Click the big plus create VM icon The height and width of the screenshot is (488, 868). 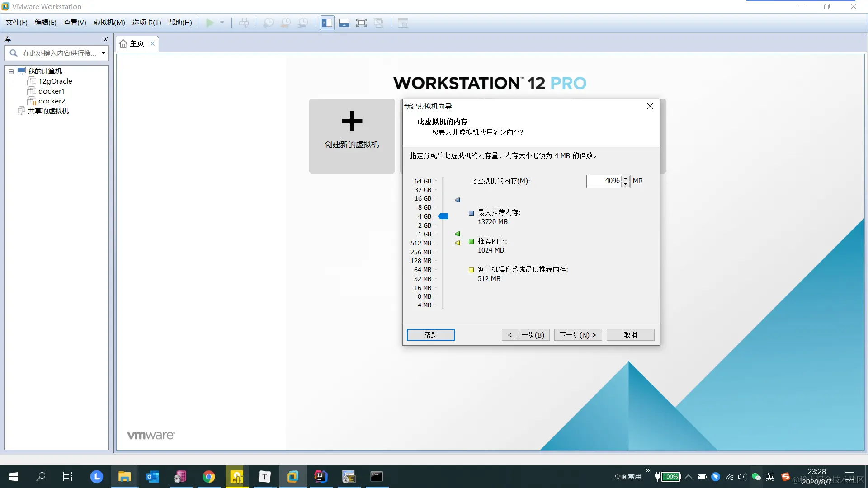tap(352, 121)
